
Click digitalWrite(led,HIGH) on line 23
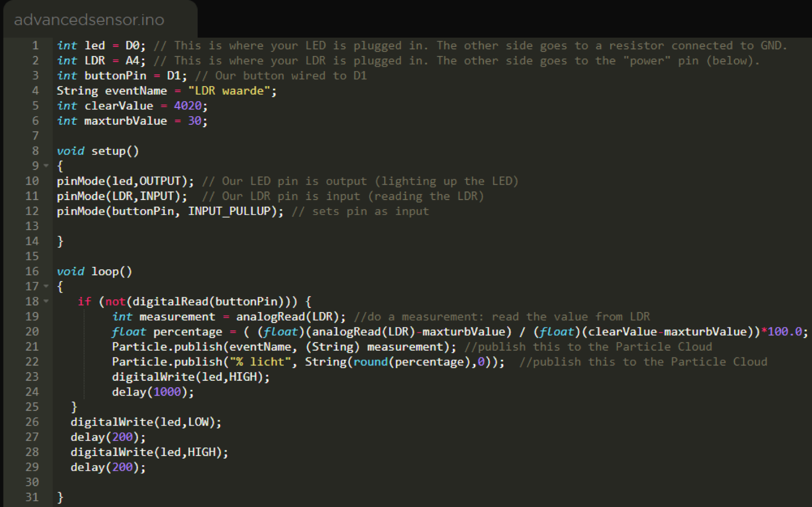click(191, 377)
